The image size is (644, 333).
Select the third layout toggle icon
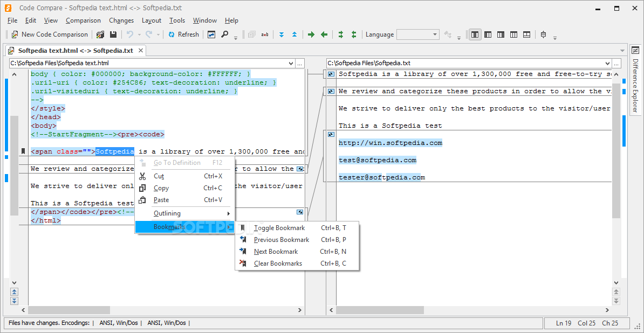coord(501,34)
